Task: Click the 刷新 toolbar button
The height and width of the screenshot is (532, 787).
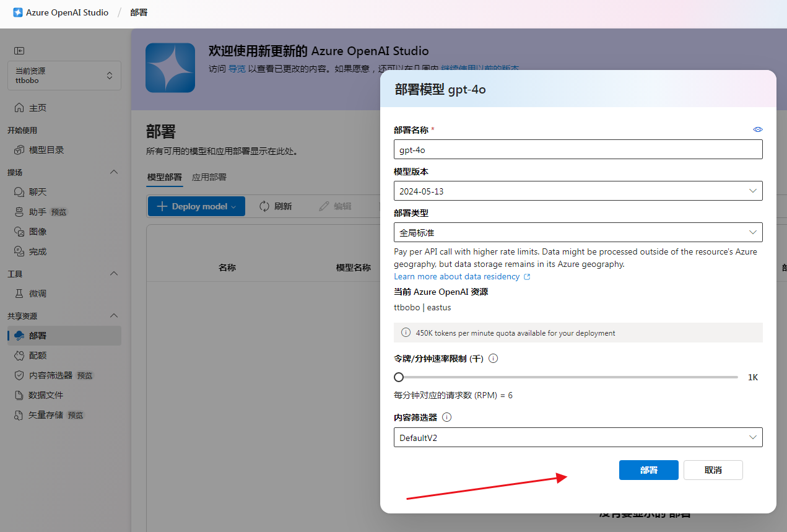Action: [x=276, y=206]
